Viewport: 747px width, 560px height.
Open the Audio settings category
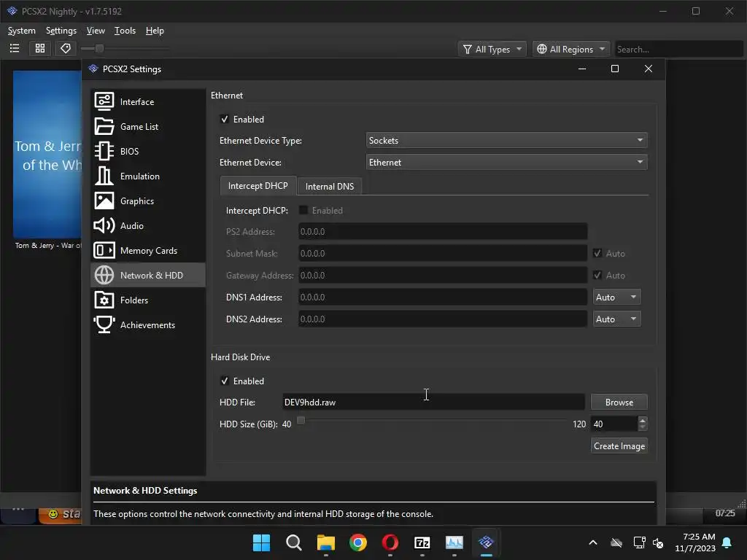pos(147,226)
